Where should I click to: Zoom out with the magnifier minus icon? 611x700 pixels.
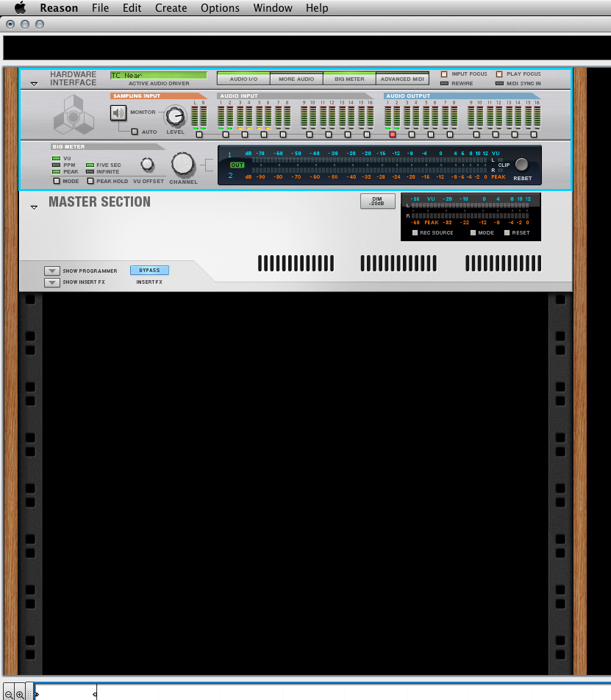[9, 695]
